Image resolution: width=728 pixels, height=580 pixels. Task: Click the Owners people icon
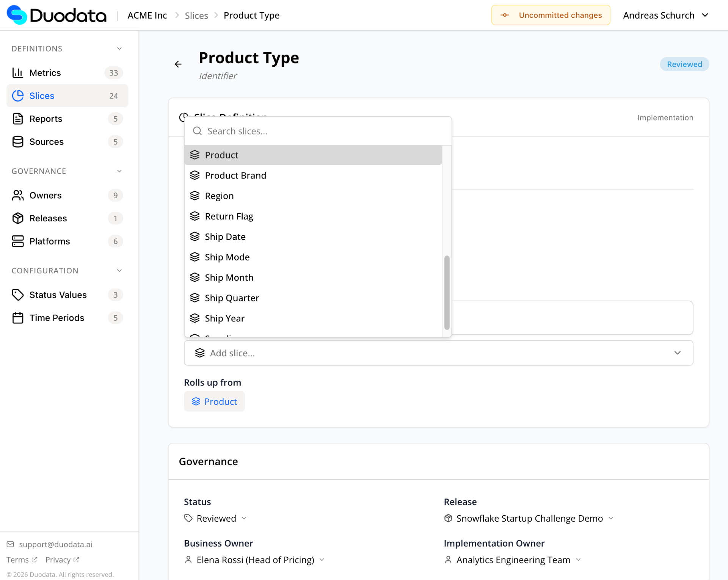click(x=17, y=195)
